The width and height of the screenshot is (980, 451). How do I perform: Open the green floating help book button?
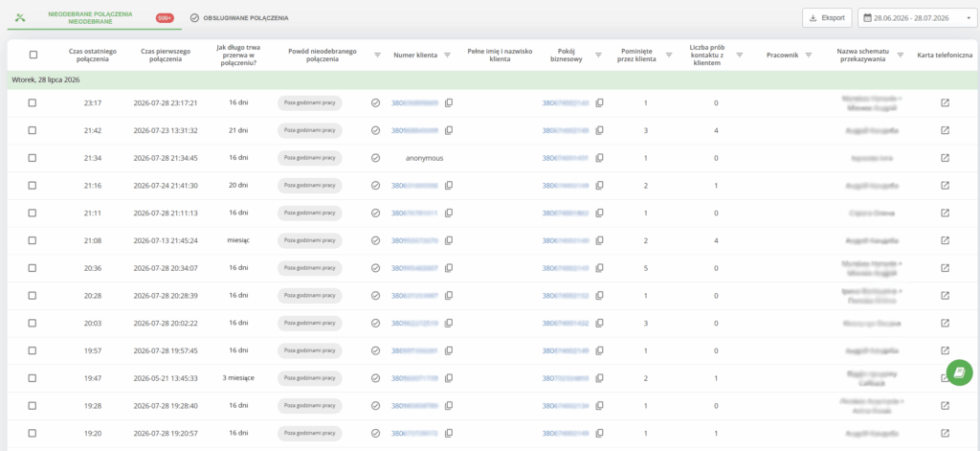tap(959, 372)
